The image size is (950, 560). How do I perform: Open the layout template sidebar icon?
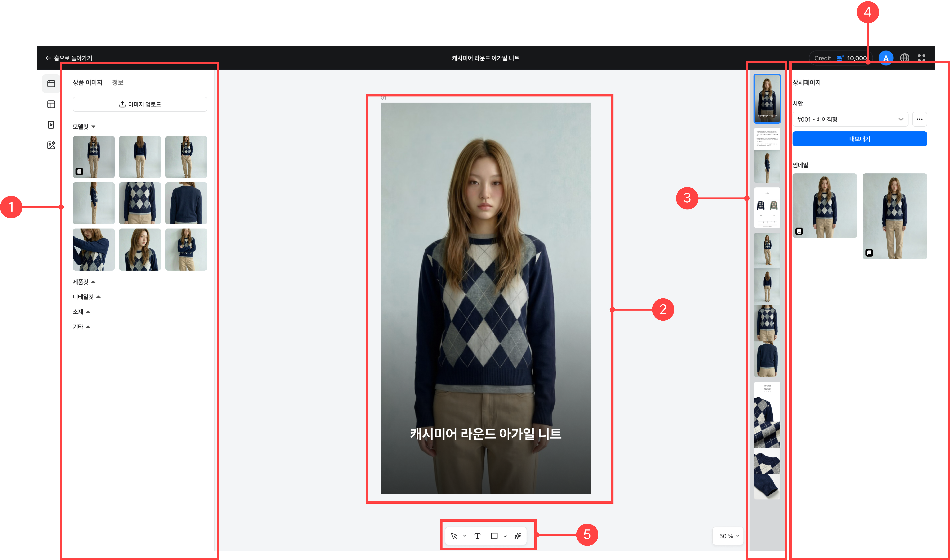point(51,104)
